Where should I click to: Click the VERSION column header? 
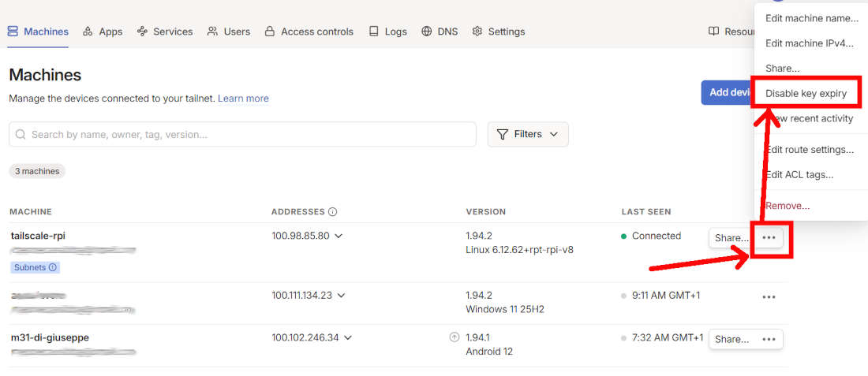click(x=486, y=212)
